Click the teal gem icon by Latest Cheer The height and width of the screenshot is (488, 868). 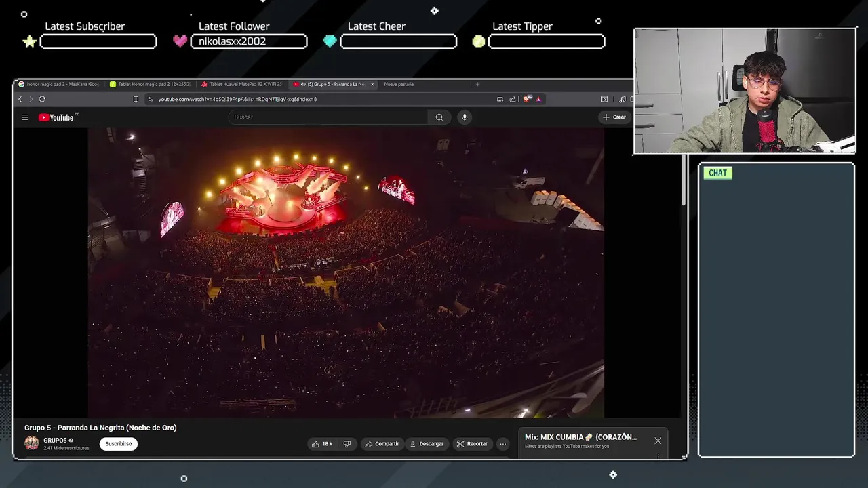pos(330,41)
